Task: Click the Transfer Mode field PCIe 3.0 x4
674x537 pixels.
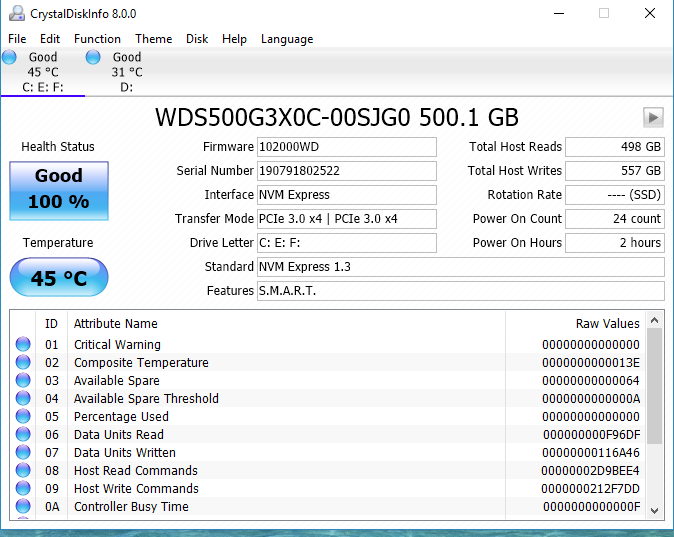Action: point(347,219)
